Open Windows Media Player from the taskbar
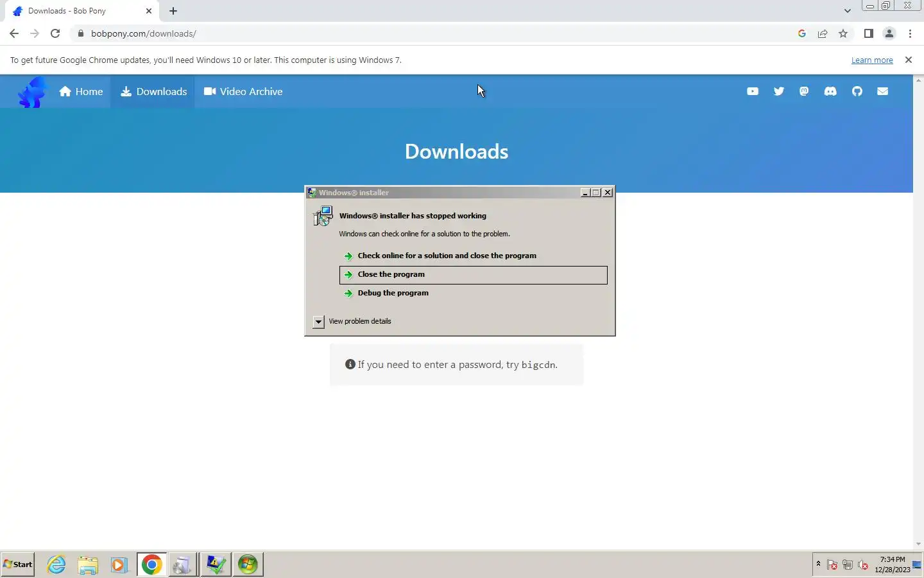 point(119,565)
